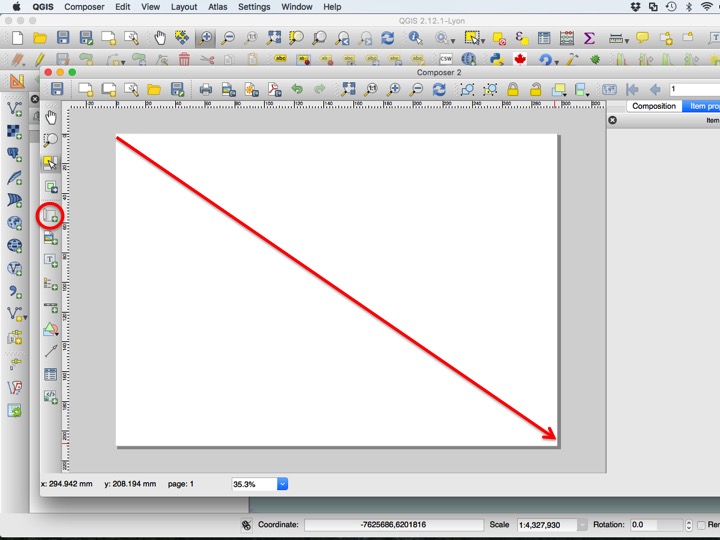Image resolution: width=720 pixels, height=540 pixels.
Task: Click composer Zoom out button
Action: [x=416, y=89]
